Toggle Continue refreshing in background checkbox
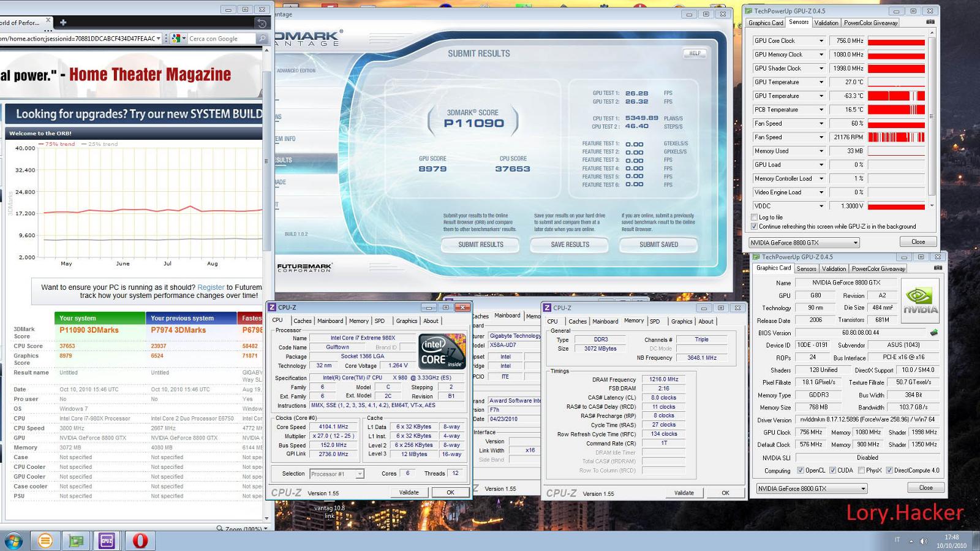The width and height of the screenshot is (980, 551). click(x=754, y=226)
